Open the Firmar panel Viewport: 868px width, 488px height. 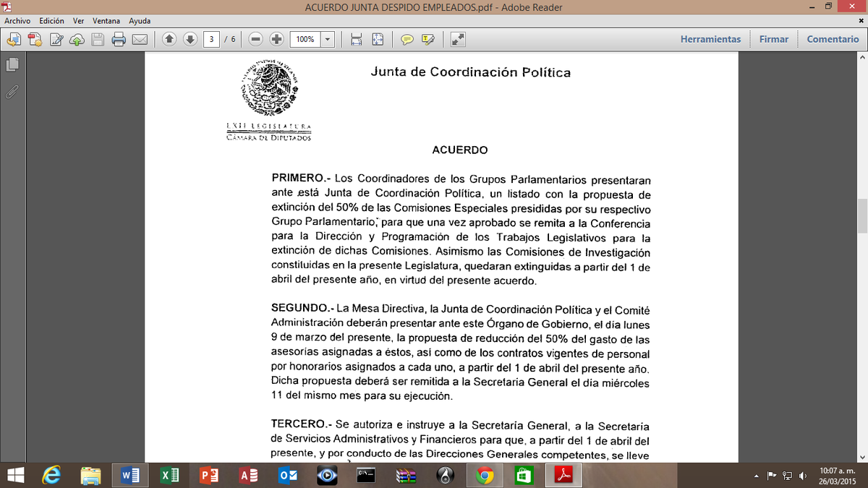[774, 39]
